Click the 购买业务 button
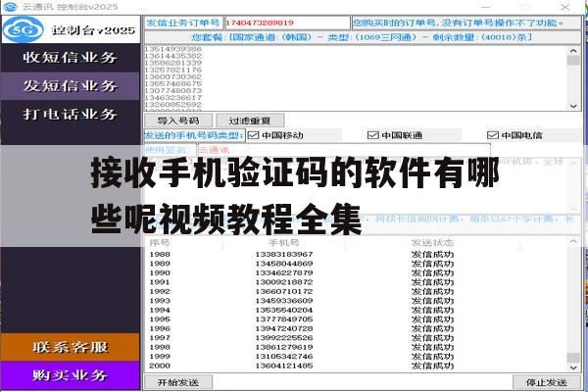The width and height of the screenshot is (588, 392). [71, 375]
